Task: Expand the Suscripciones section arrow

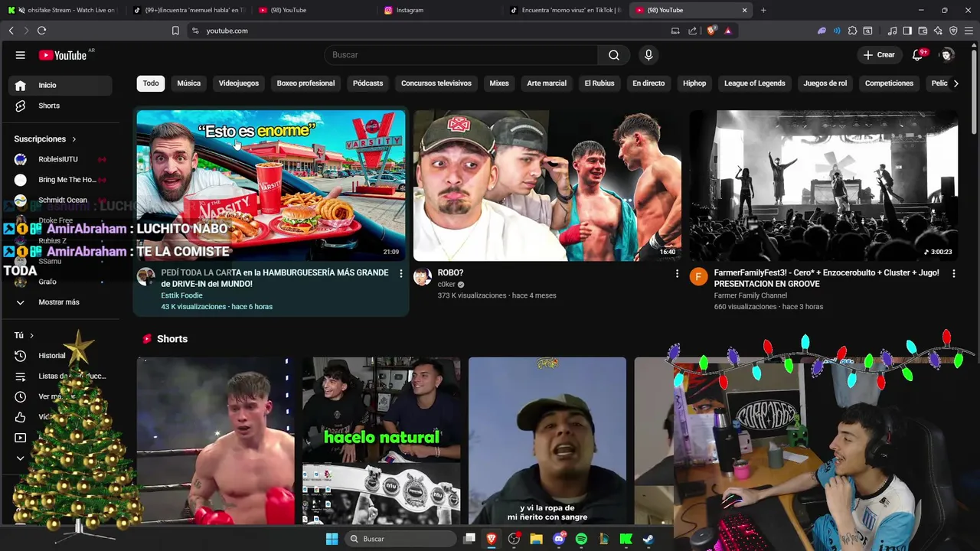Action: (x=74, y=139)
